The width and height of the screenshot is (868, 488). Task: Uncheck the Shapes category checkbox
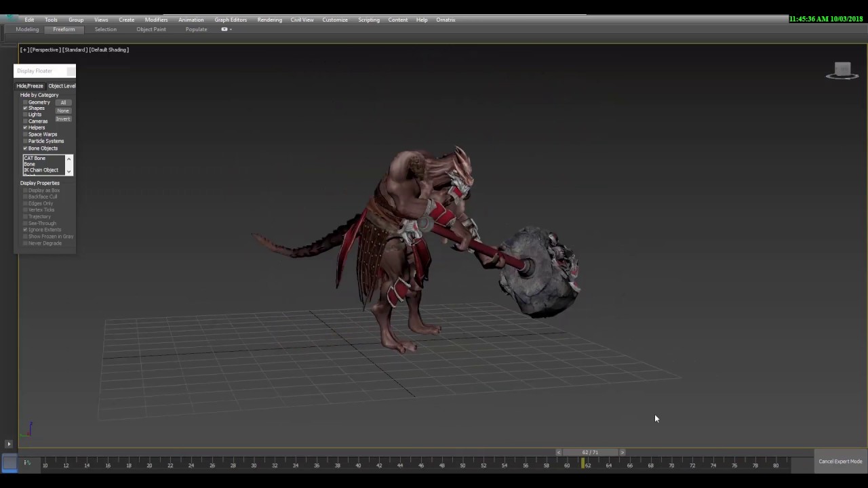click(25, 108)
